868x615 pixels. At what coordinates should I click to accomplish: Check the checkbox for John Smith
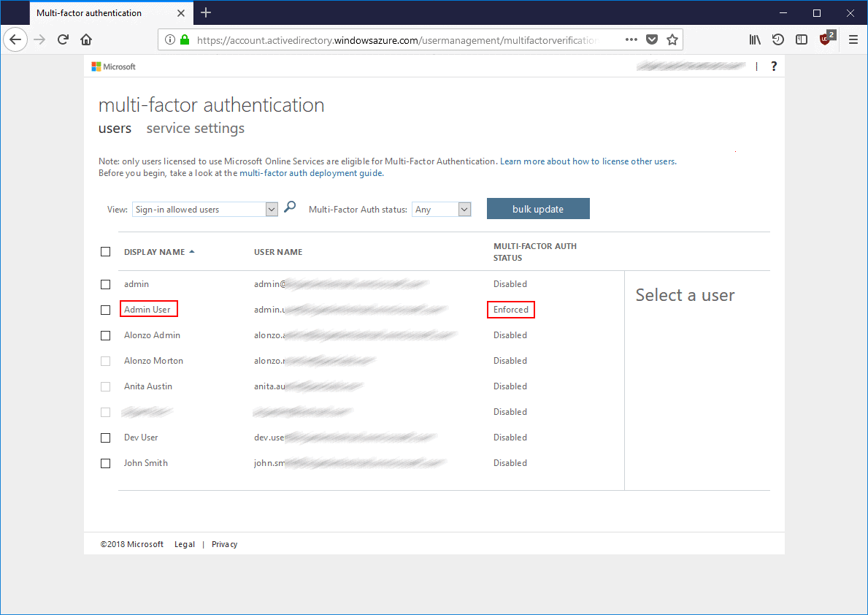coord(105,463)
